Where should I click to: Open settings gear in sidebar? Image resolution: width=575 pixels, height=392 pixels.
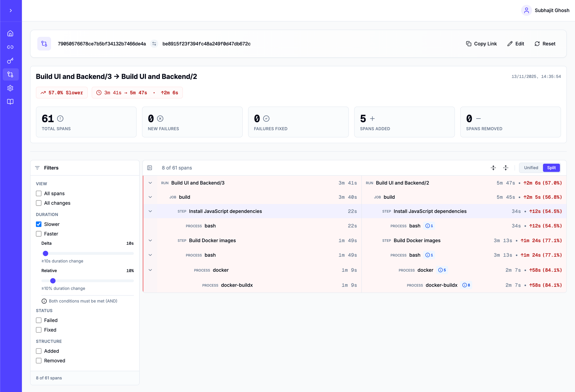pos(10,88)
